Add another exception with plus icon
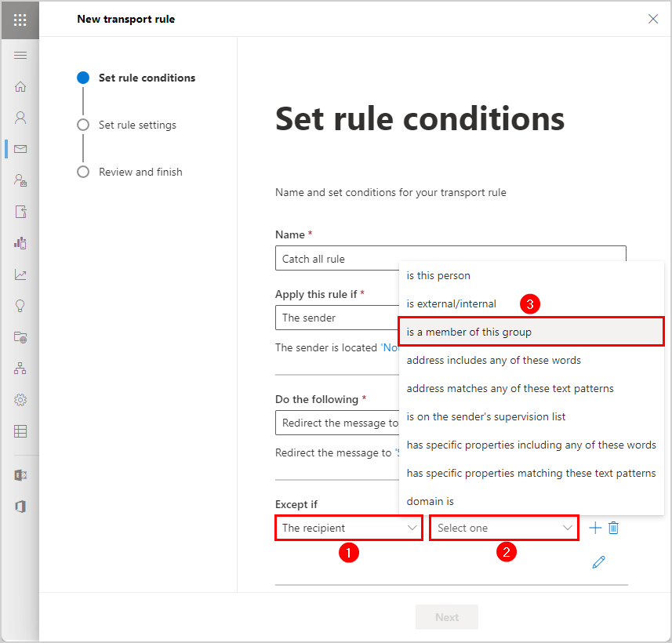 click(595, 528)
